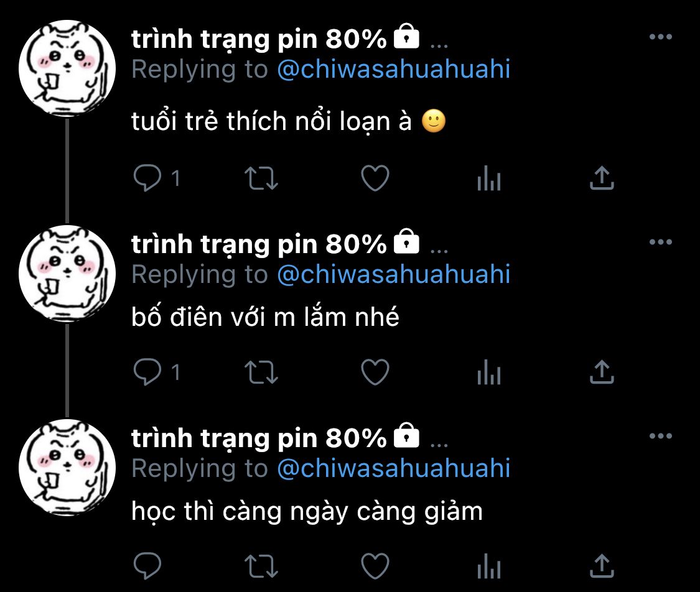Image resolution: width=700 pixels, height=592 pixels.
Task: Share the 'học thì càng ngày càng giảm' tweet
Action: tap(602, 566)
